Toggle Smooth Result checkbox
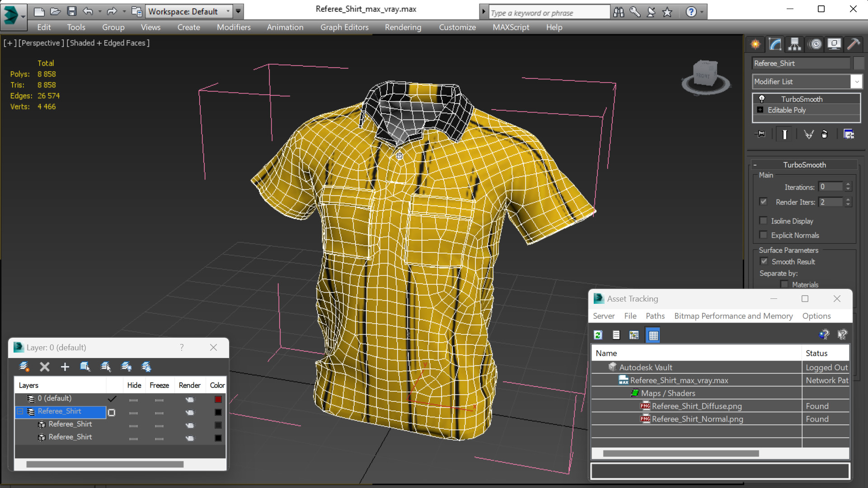The height and width of the screenshot is (488, 868). 764,261
